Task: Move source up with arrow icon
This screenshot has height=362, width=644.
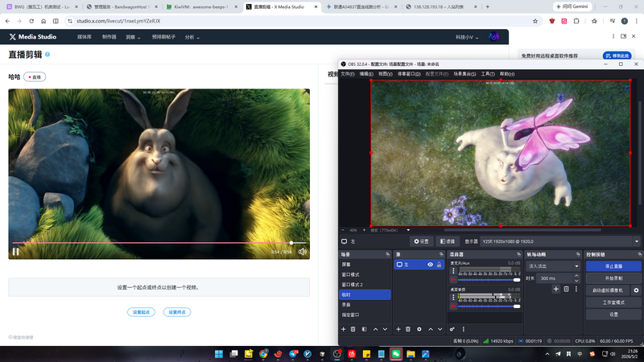Action: pos(431,329)
